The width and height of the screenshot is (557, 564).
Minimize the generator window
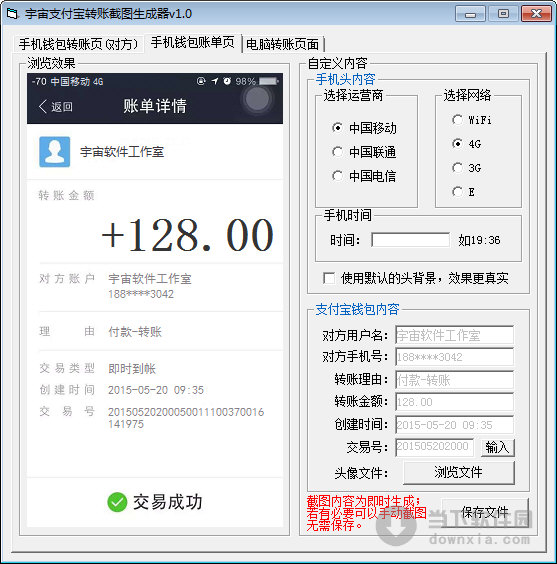click(x=470, y=14)
